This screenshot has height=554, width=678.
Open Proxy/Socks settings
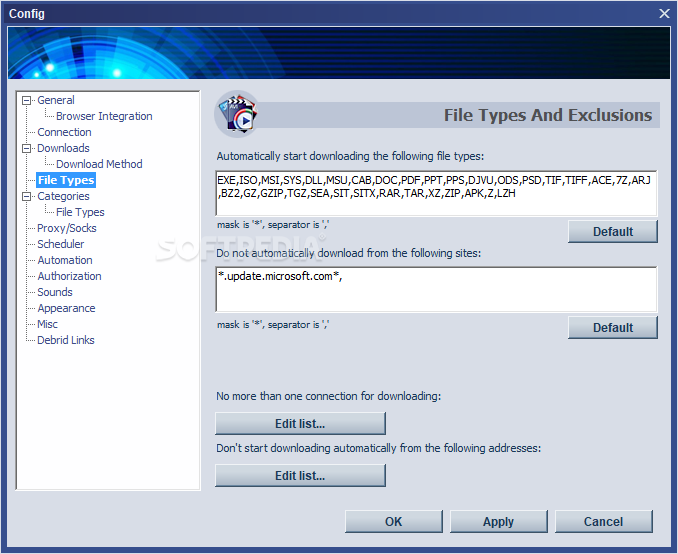click(67, 228)
